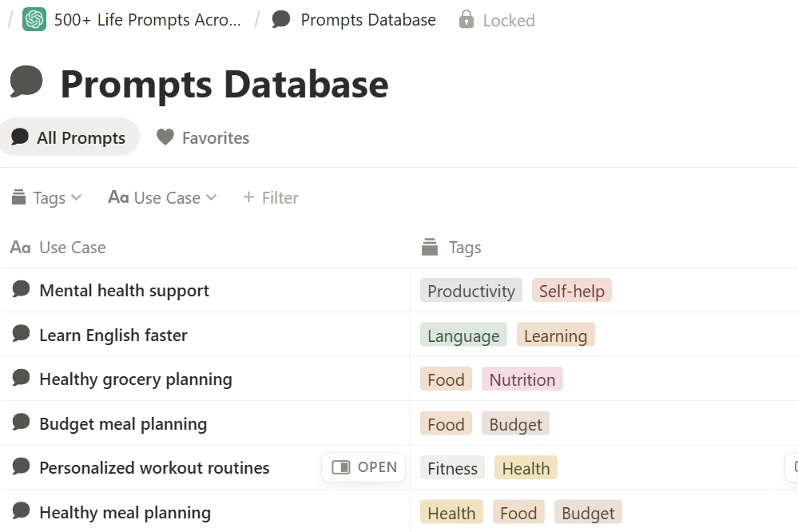
Task: Click the yellow Health tag on workout row
Action: click(526, 468)
